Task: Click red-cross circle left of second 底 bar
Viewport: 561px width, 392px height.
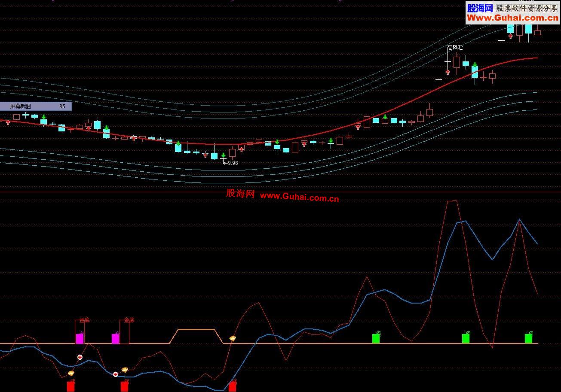Action: coord(116,374)
